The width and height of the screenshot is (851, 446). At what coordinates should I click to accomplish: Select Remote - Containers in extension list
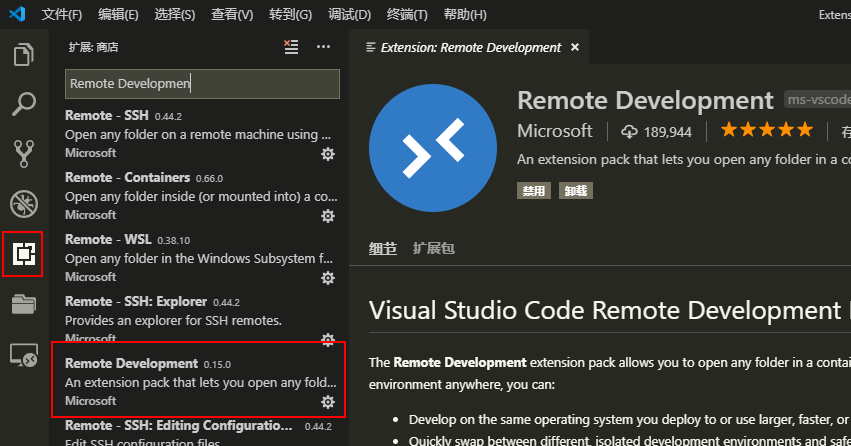point(200,196)
